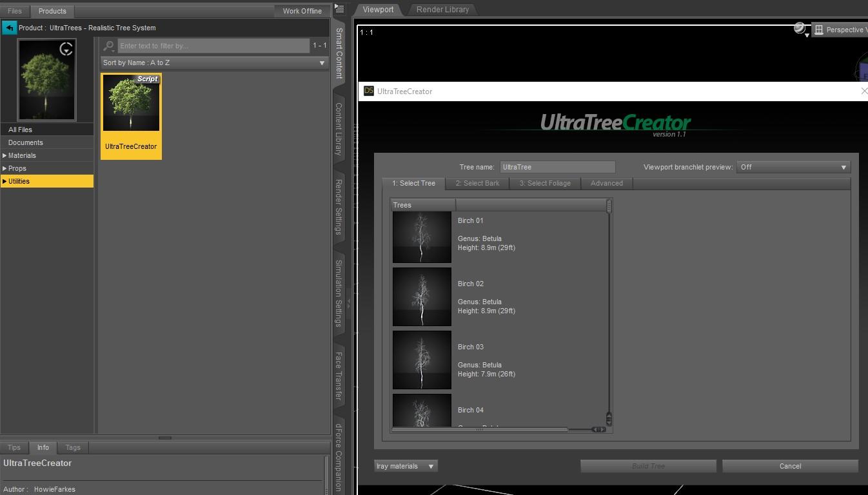
Task: Open the Face Transfer side tab
Action: click(x=339, y=376)
